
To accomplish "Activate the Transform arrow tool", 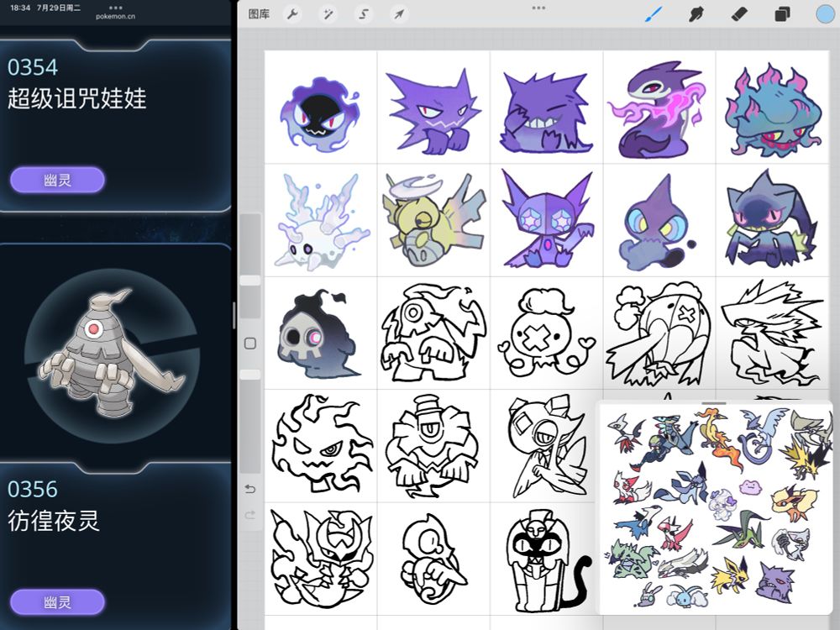I will click(x=399, y=14).
